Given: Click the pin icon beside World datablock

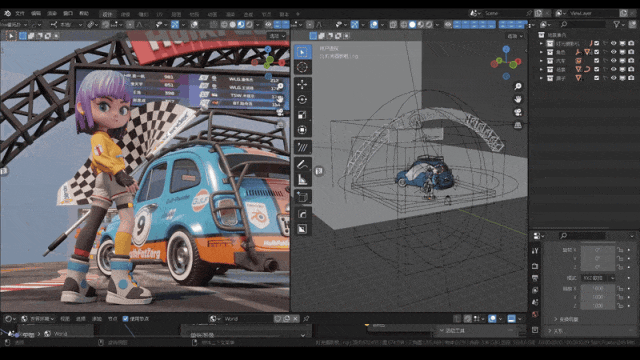Looking at the screenshot, I should pos(306,319).
